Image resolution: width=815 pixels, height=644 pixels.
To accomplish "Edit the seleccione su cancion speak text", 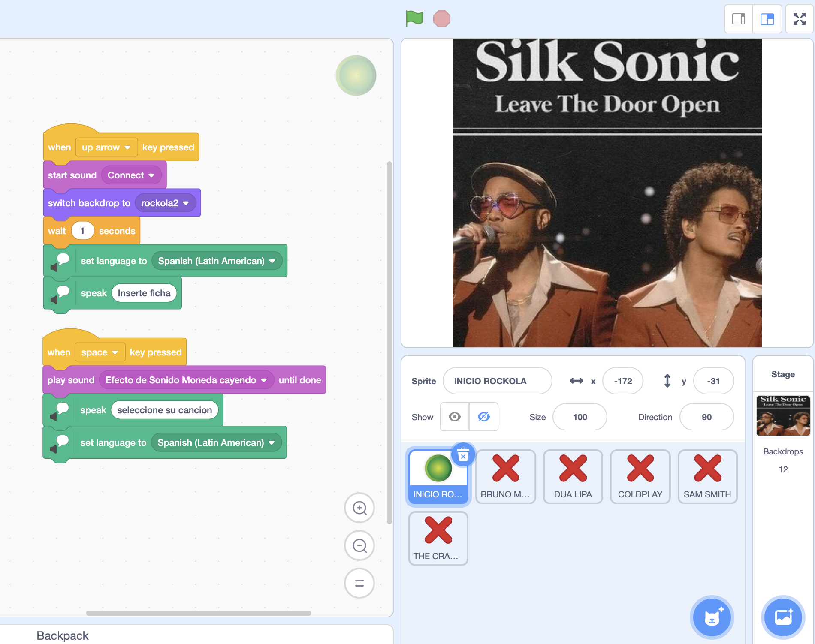I will [x=165, y=410].
